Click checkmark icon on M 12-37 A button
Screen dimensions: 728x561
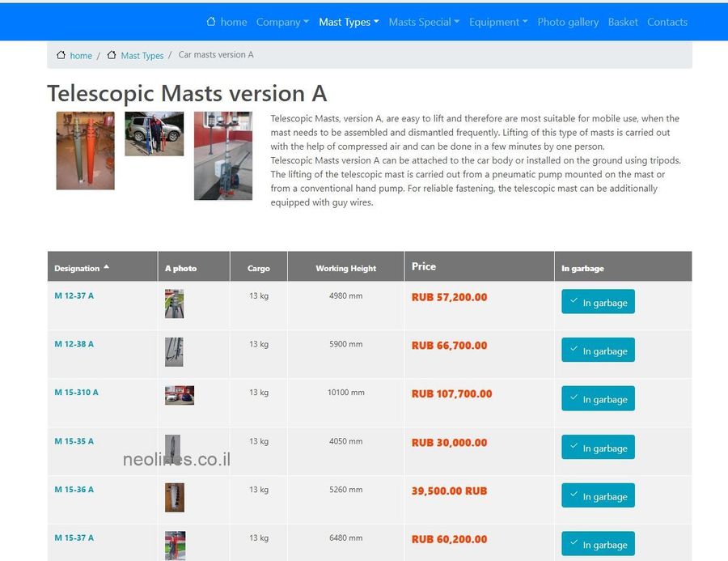coord(574,300)
